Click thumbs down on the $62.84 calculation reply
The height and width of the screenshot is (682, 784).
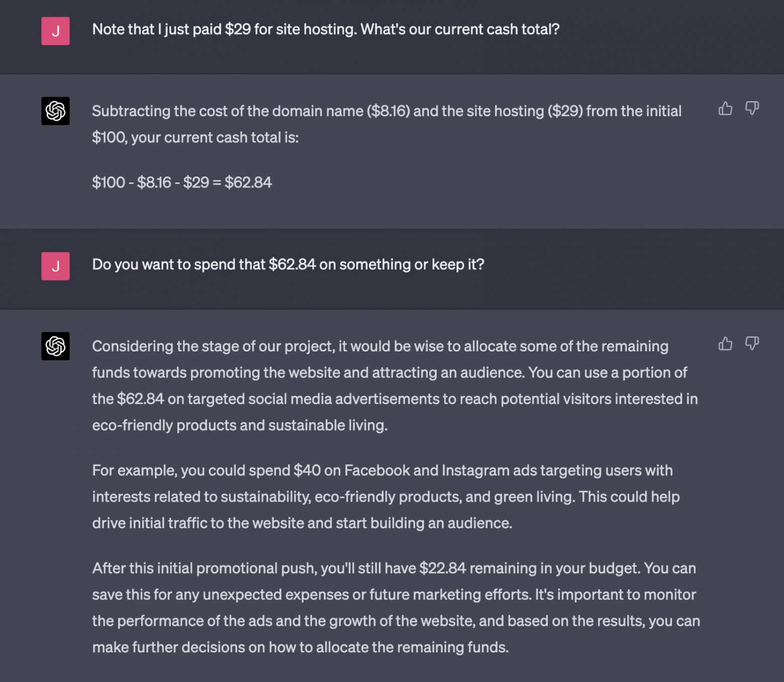pyautogui.click(x=752, y=109)
